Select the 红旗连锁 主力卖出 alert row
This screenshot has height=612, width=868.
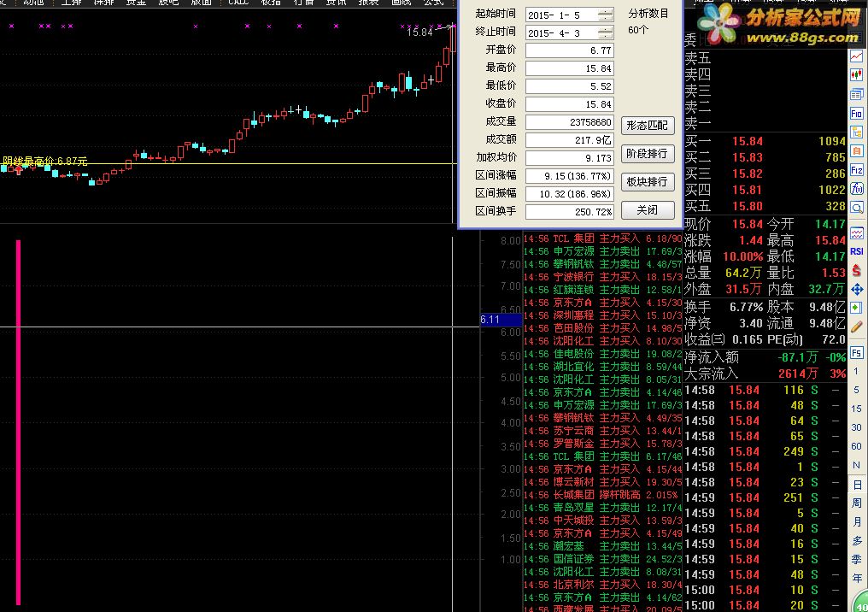click(603, 290)
